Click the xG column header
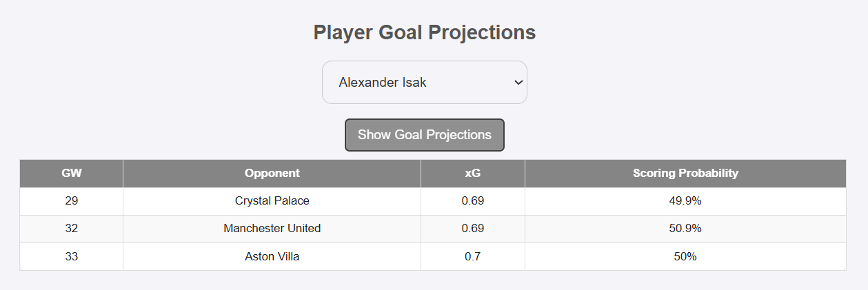The width and height of the screenshot is (868, 290). [x=473, y=174]
